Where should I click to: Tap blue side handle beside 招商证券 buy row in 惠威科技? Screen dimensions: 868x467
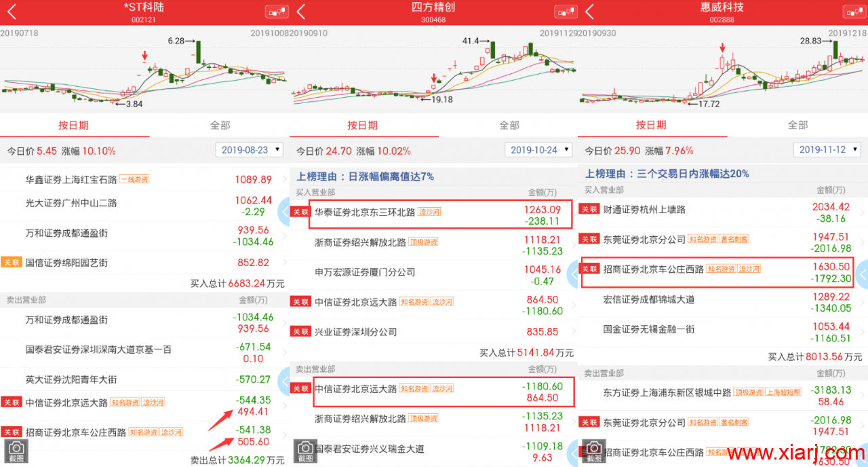click(x=861, y=274)
